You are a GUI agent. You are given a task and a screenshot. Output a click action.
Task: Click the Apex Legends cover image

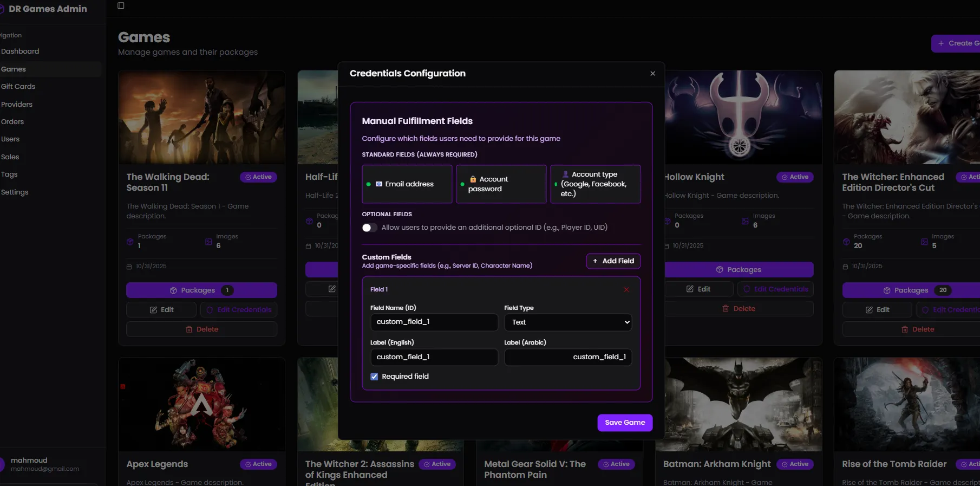tap(201, 404)
